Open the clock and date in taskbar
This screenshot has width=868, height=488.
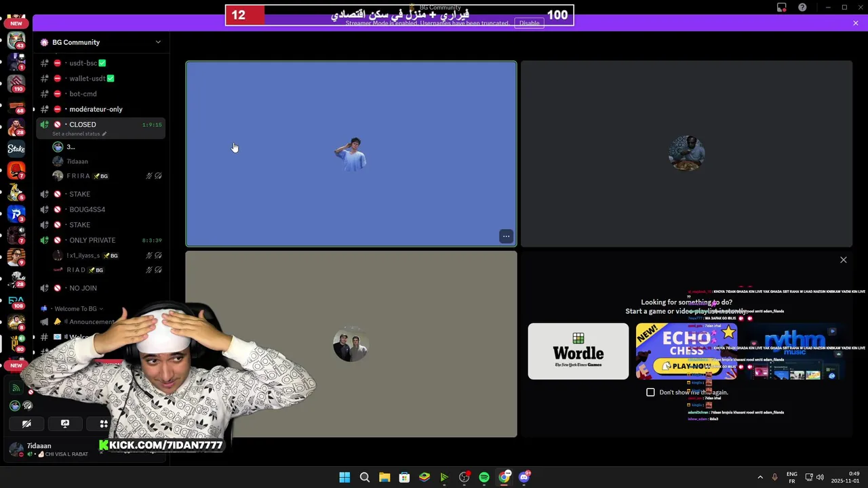click(x=845, y=477)
